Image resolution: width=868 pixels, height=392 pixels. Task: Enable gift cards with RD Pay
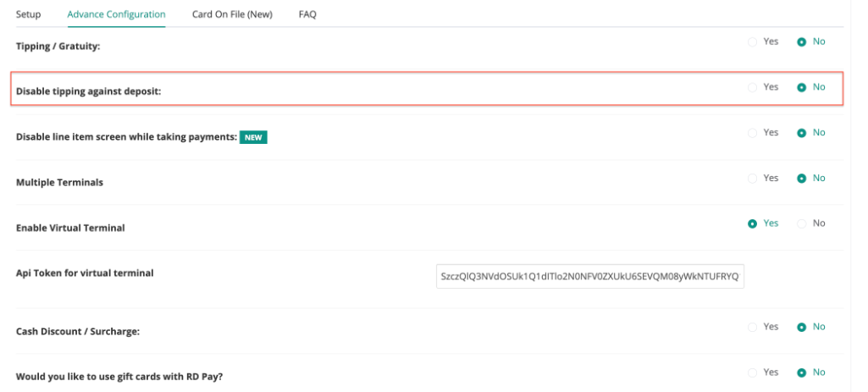(x=753, y=373)
